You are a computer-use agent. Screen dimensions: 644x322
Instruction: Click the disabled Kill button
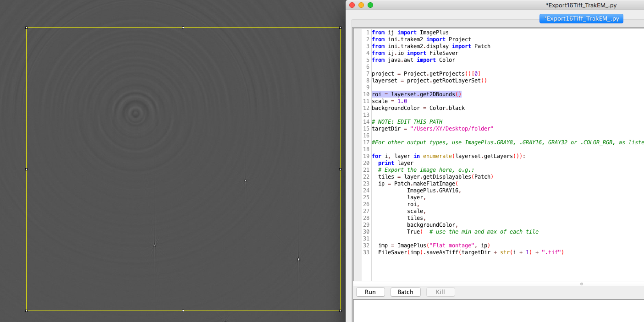pyautogui.click(x=440, y=292)
